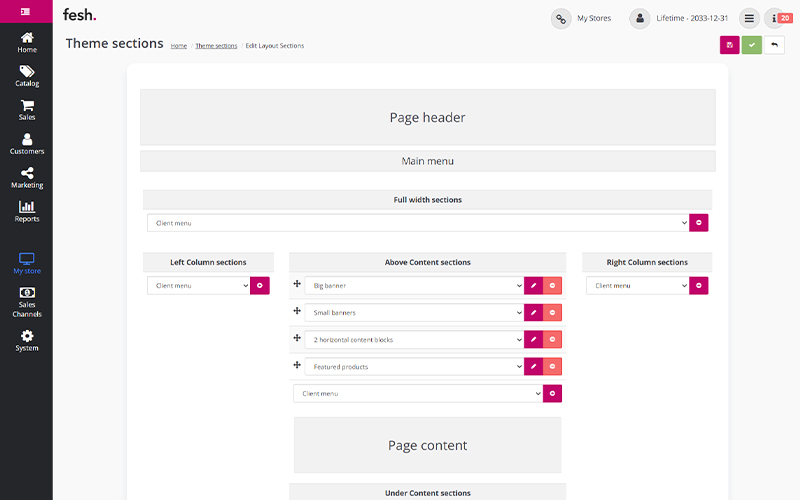Go to Sales Channels in sidebar

click(27, 300)
